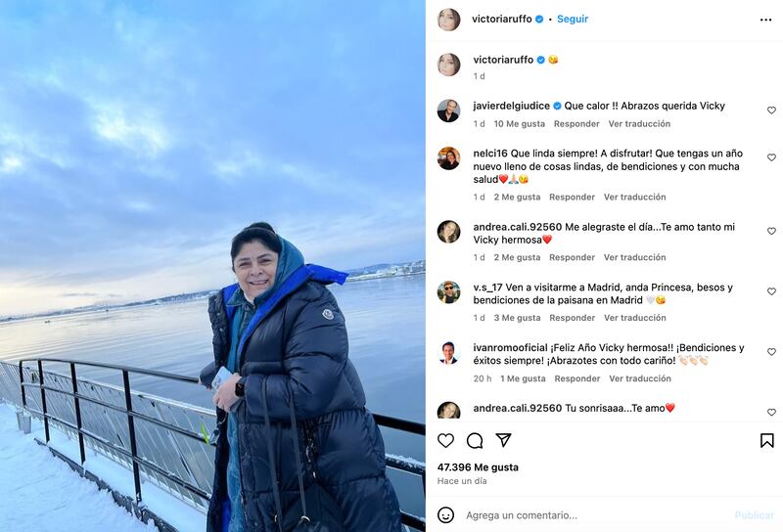
Task: Like ivanromooficial's comment heart
Action: click(x=771, y=352)
